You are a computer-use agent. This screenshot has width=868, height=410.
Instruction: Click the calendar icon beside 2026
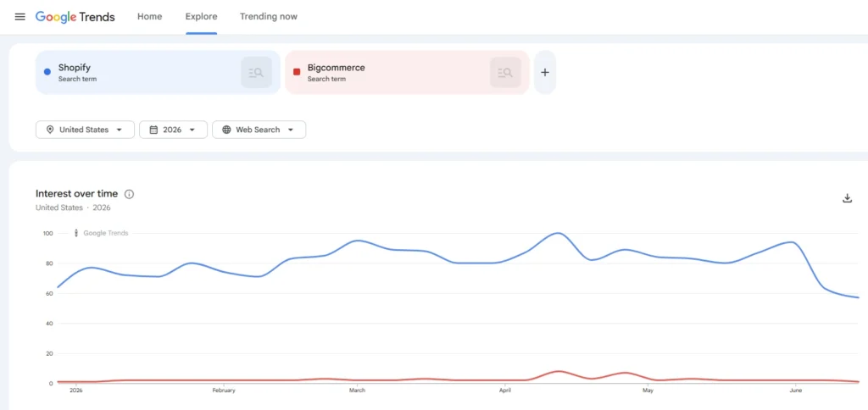click(x=153, y=130)
